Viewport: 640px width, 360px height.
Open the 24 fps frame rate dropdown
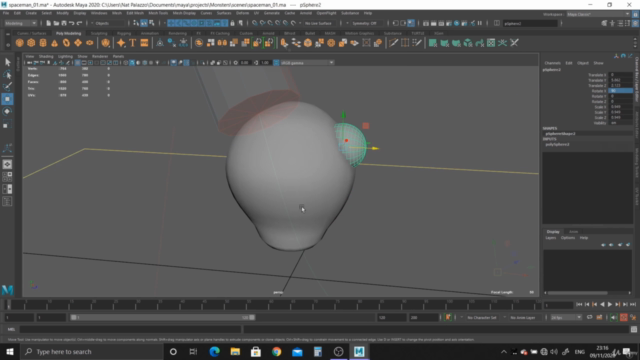pyautogui.click(x=566, y=317)
